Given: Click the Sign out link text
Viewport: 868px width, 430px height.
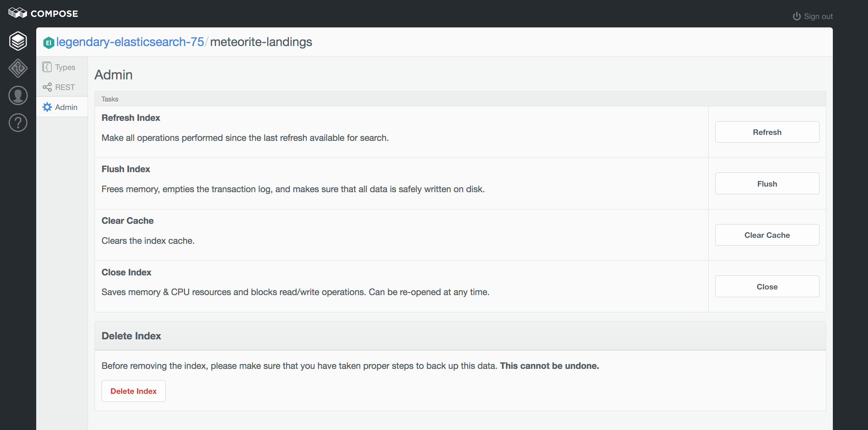Looking at the screenshot, I should (818, 17).
